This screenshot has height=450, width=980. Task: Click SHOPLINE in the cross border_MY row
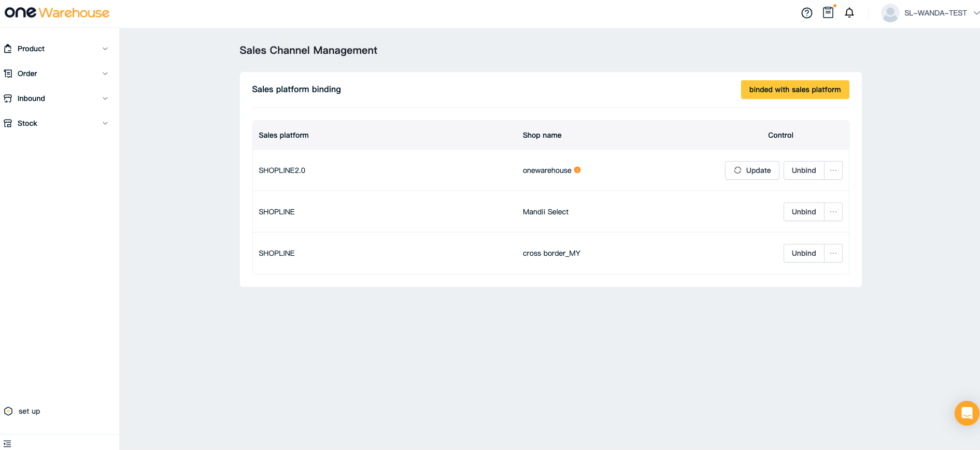tap(277, 253)
